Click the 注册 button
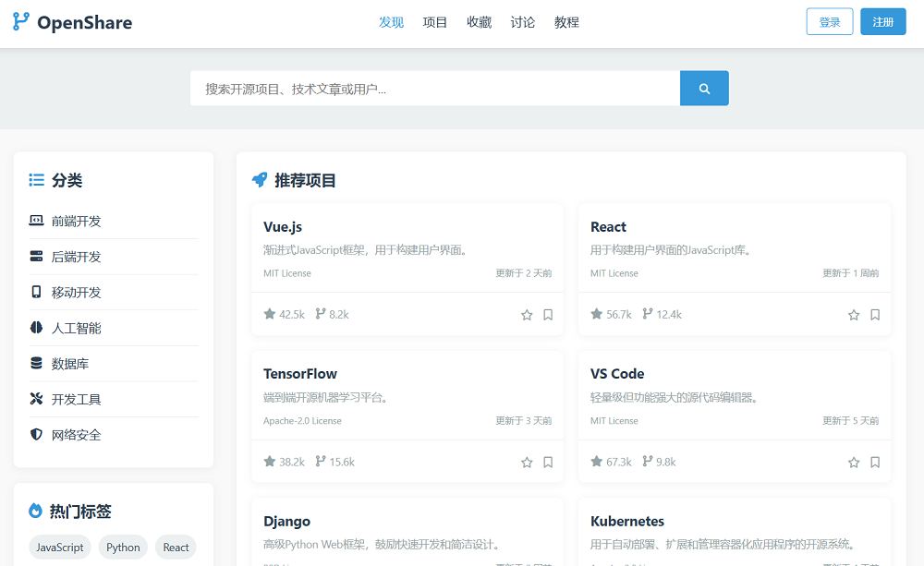Image resolution: width=924 pixels, height=566 pixels. (883, 20)
